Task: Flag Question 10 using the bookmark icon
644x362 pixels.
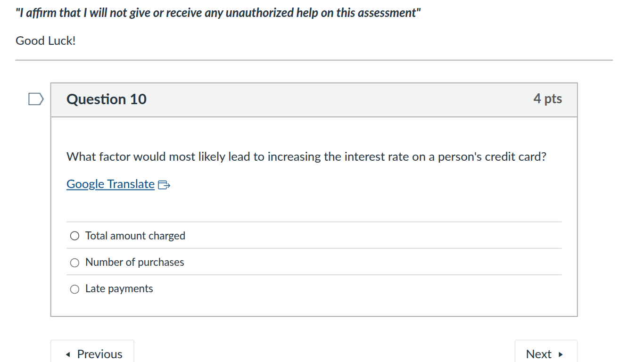Action: [35, 99]
